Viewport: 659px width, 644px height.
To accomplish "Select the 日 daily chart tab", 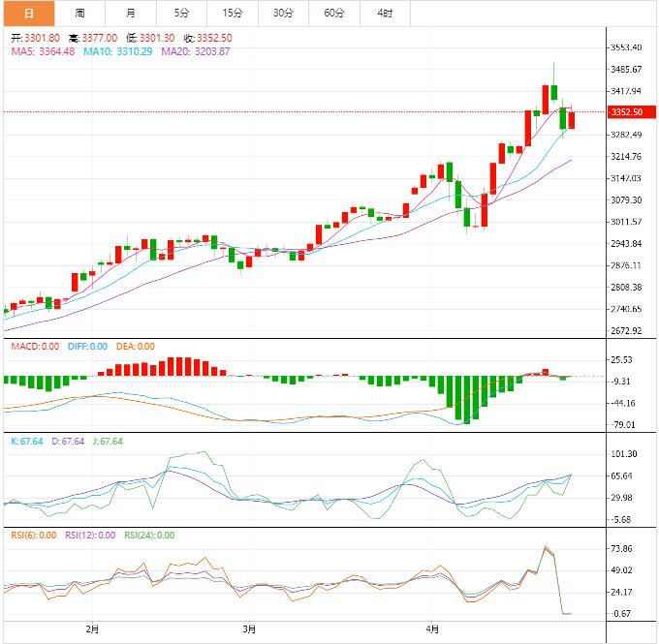I will pyautogui.click(x=27, y=13).
